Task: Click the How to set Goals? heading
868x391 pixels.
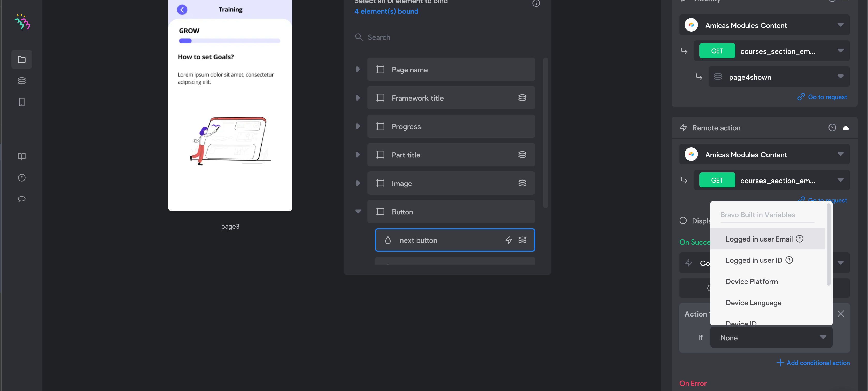Action: coord(206,57)
